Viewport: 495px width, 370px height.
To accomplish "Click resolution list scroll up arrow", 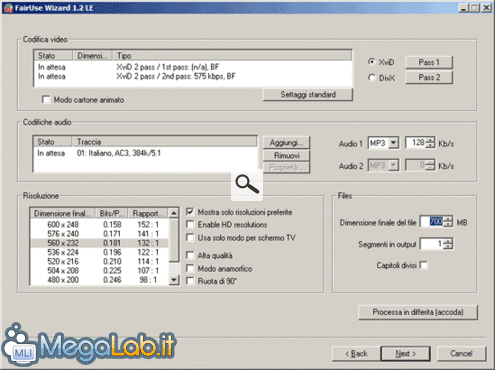I will point(174,213).
